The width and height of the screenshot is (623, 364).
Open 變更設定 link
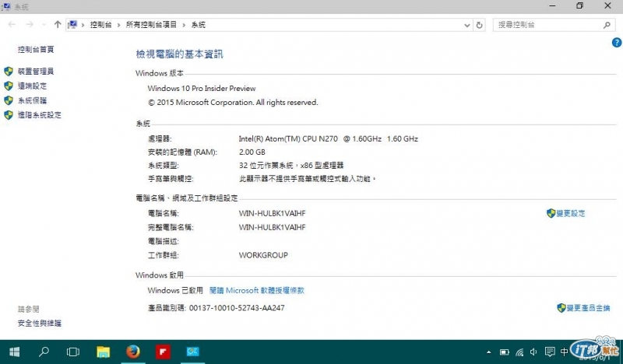coord(571,214)
